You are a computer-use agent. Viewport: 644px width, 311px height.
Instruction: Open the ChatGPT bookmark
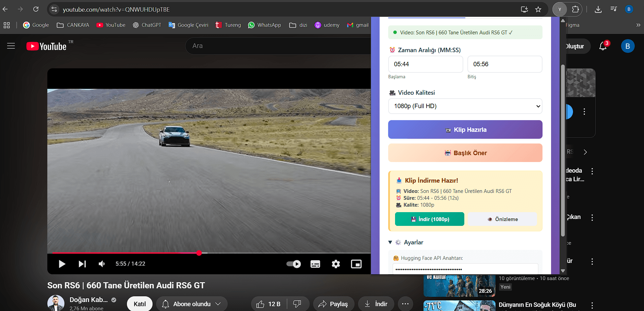pyautogui.click(x=147, y=25)
